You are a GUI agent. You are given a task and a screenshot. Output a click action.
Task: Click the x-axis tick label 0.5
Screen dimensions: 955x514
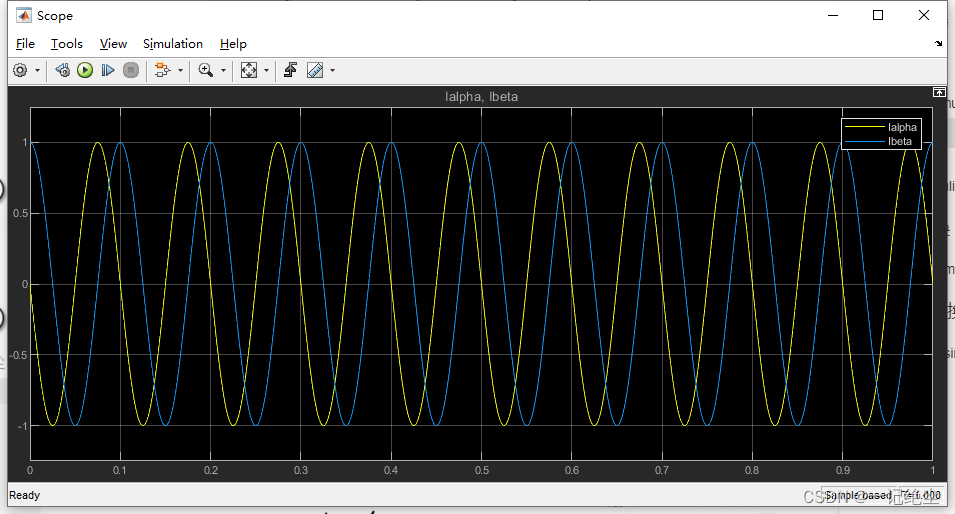(482, 470)
